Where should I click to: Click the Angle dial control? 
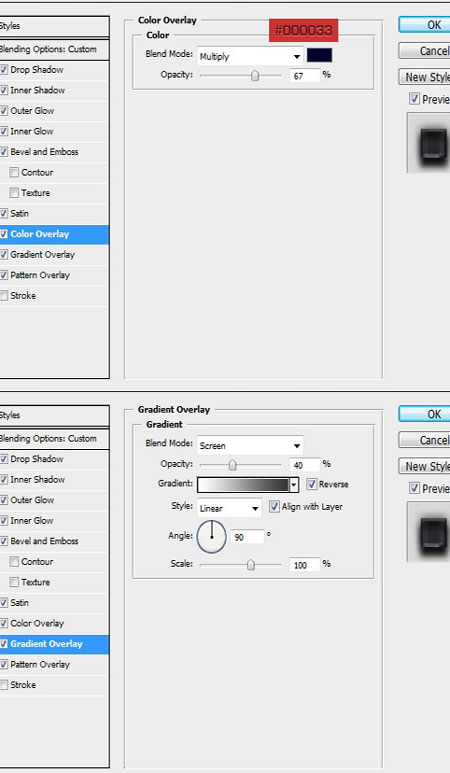tap(211, 536)
